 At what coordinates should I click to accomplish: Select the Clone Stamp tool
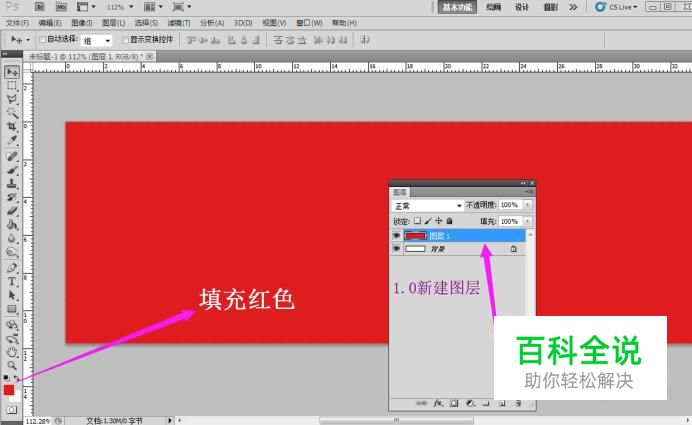point(12,184)
